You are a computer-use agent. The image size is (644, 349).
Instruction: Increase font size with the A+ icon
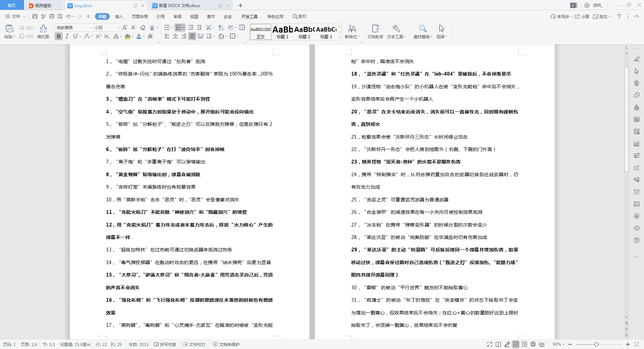point(125,28)
